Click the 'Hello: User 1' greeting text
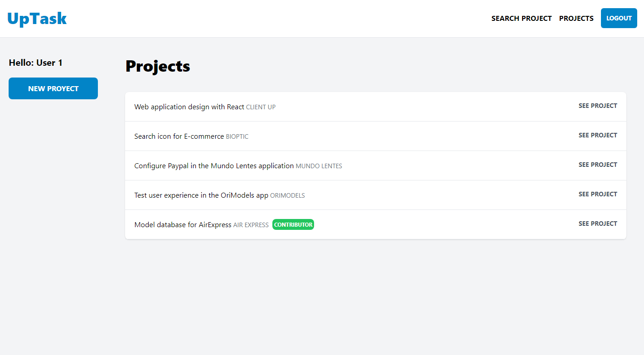 (35, 63)
